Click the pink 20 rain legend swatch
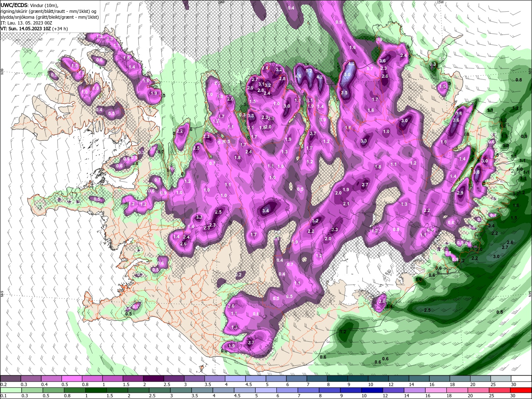 [x=479, y=390]
